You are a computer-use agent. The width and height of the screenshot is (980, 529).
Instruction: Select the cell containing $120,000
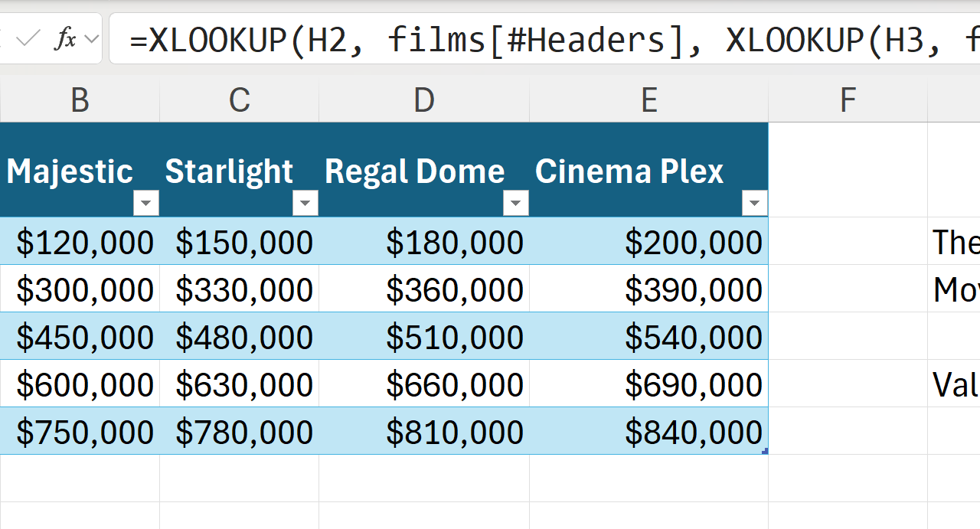click(84, 242)
